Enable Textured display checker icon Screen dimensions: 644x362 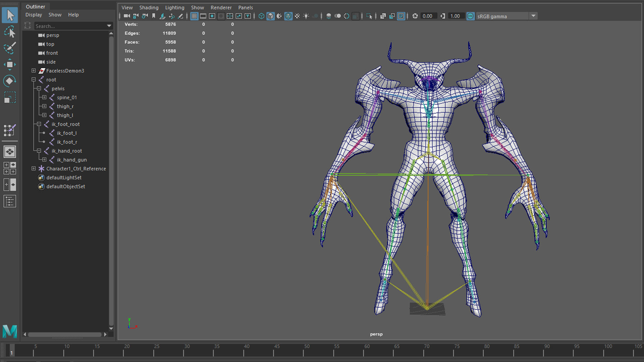297,16
